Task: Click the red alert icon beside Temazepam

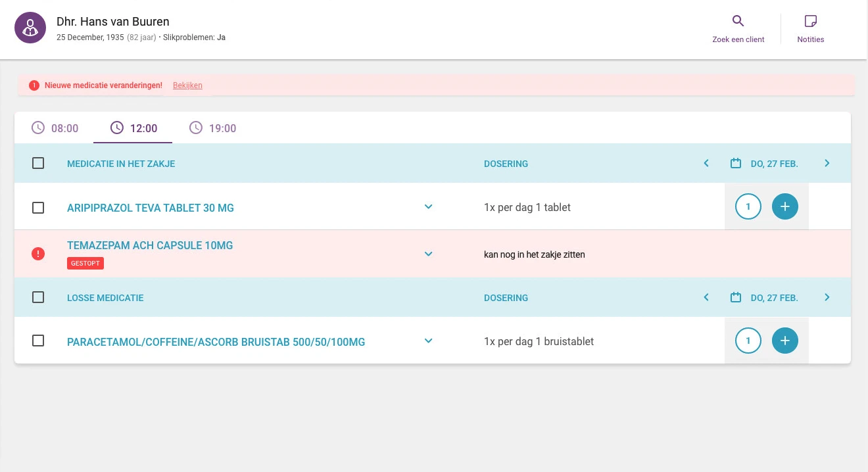Action: click(x=38, y=254)
